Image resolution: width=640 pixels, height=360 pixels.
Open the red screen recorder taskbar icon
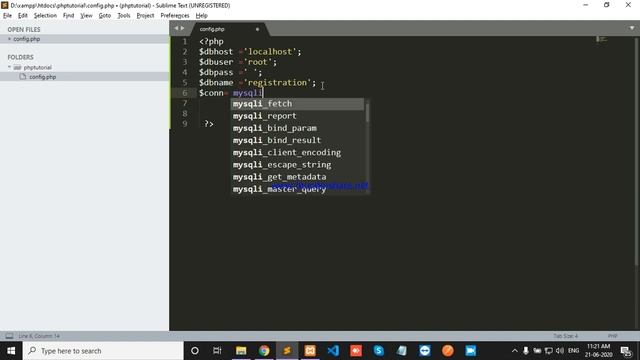point(356,351)
